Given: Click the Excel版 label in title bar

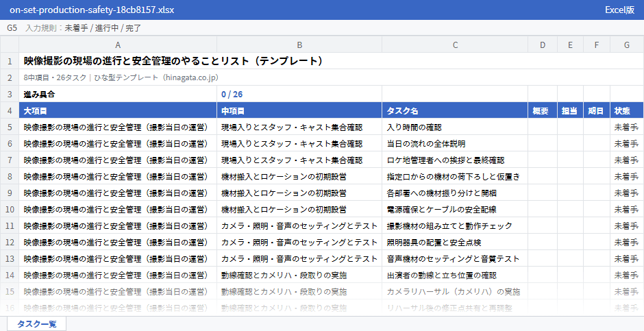Looking at the screenshot, I should [x=619, y=10].
